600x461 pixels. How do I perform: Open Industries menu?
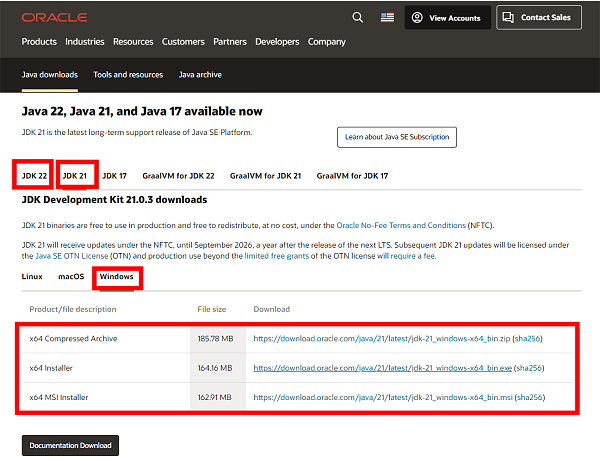coord(85,42)
